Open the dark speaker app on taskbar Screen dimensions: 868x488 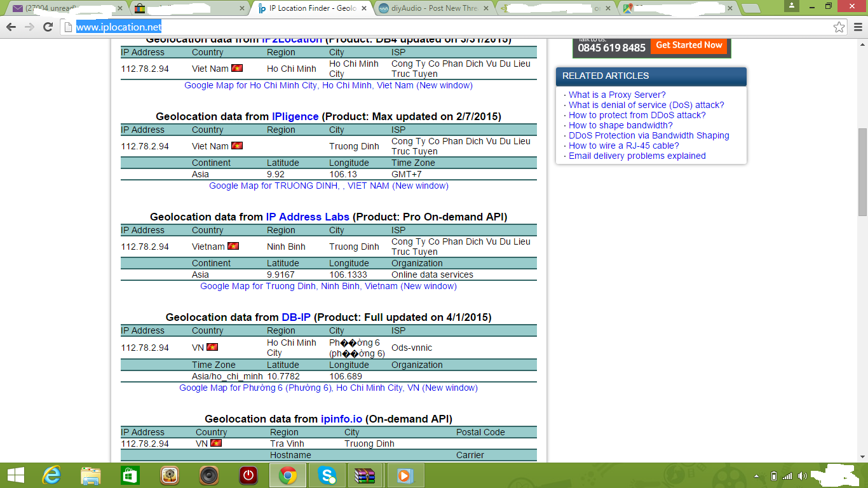[x=208, y=475]
